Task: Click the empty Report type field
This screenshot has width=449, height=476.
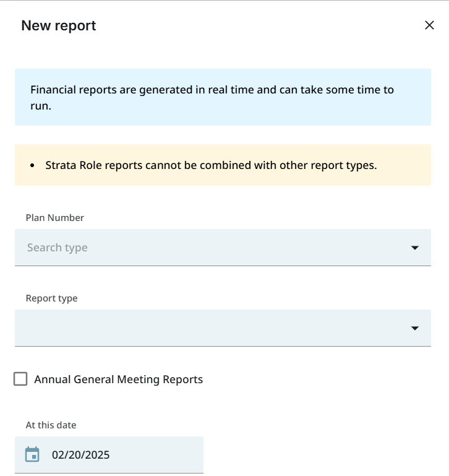Action: [210, 328]
